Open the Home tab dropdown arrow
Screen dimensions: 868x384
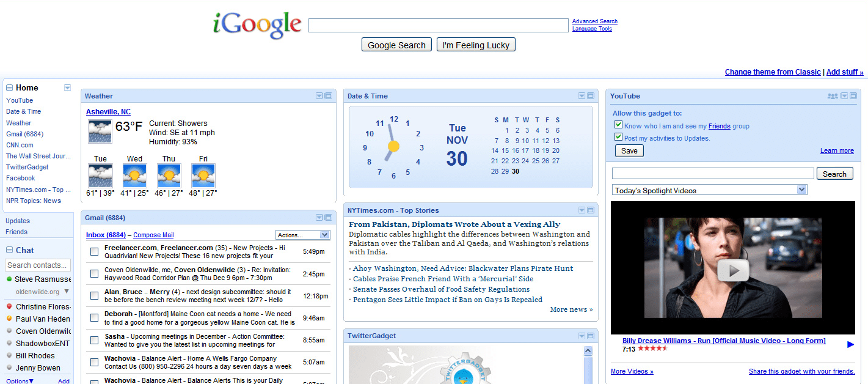point(67,88)
